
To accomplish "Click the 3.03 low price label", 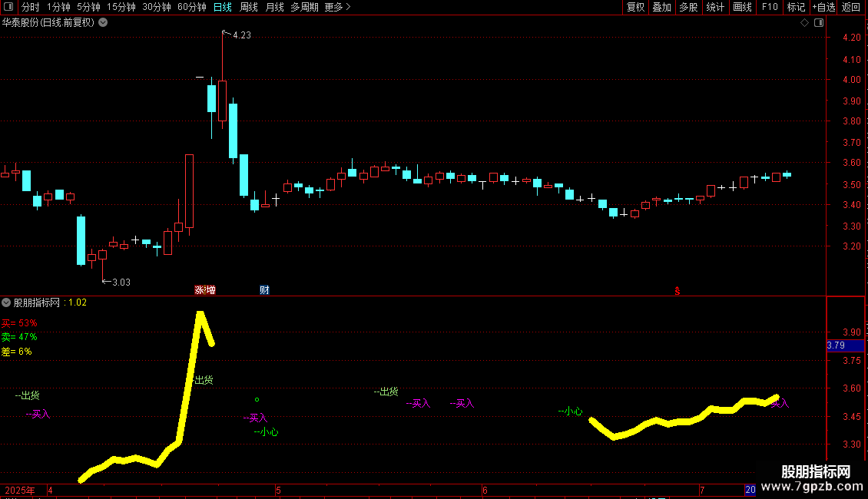I will coord(121,283).
